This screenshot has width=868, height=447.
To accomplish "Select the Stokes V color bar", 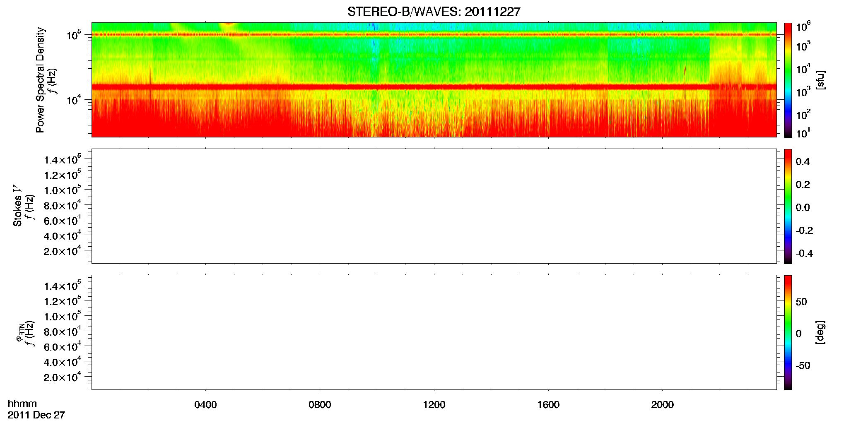I will click(x=788, y=206).
